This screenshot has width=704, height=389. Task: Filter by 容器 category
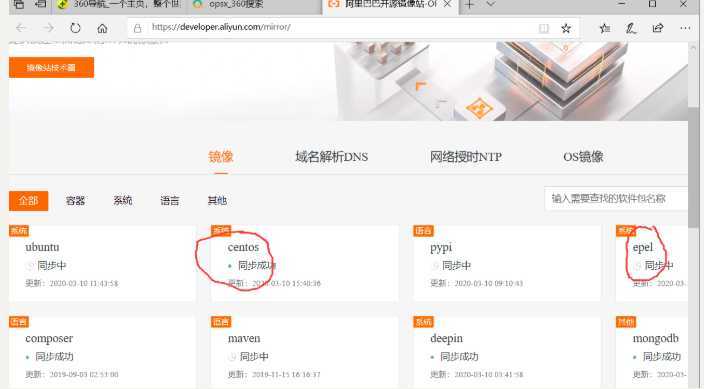point(75,200)
